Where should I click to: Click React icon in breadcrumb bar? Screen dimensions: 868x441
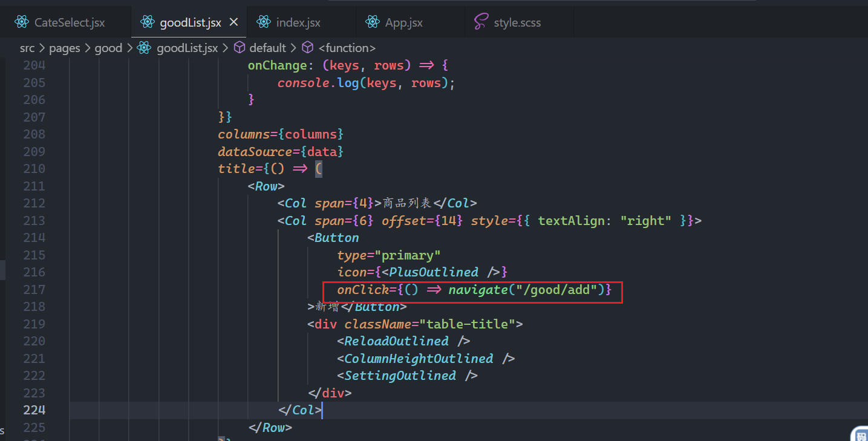coord(144,48)
